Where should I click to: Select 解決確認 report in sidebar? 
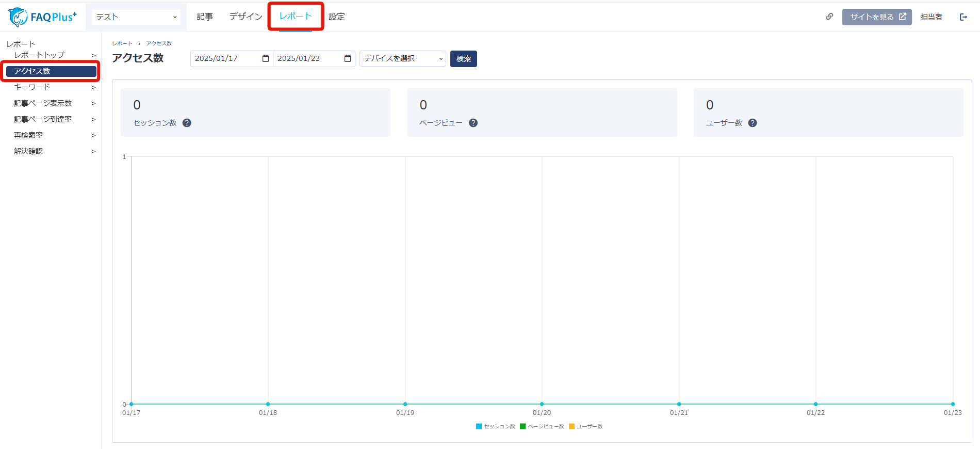(x=28, y=151)
